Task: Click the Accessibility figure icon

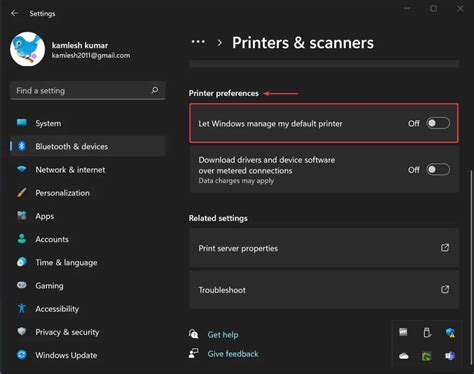Action: 22,308
